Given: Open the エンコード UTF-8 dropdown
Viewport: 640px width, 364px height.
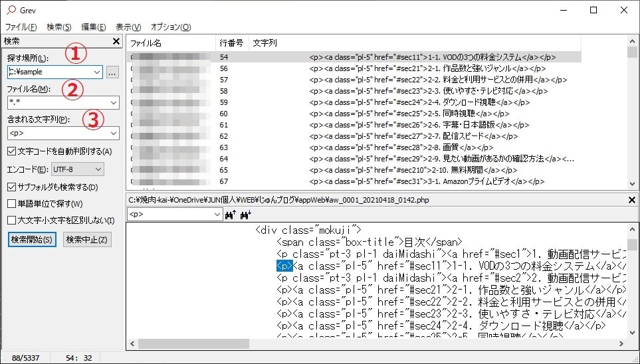Looking at the screenshot, I should pos(98,169).
